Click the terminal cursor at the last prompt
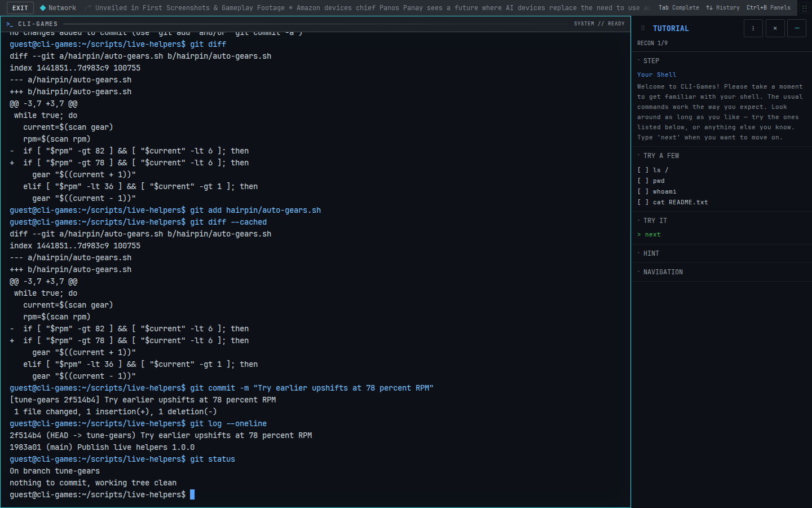Screen dimensions: 812x508 click(192, 494)
